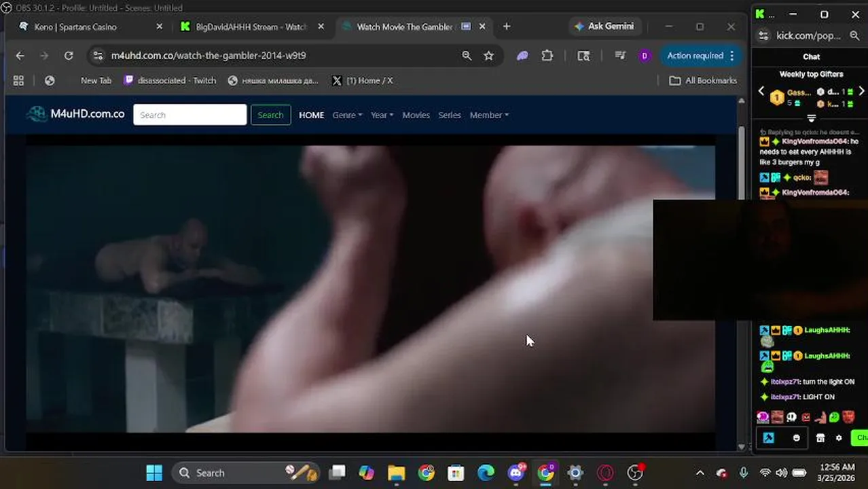Open the disassociated - Twitch bookmark

(170, 80)
